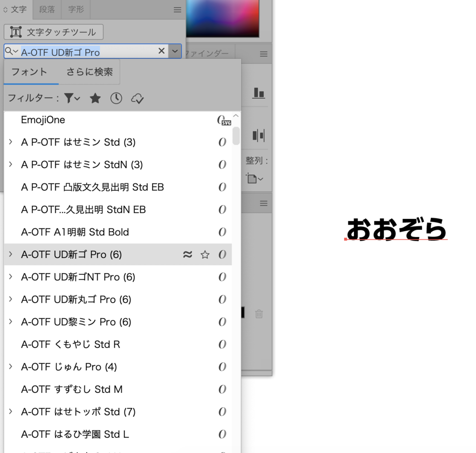This screenshot has width=476, height=453.
Task: Expand A-OTF UD新ゴNT Pro (6) family
Action: click(10, 277)
